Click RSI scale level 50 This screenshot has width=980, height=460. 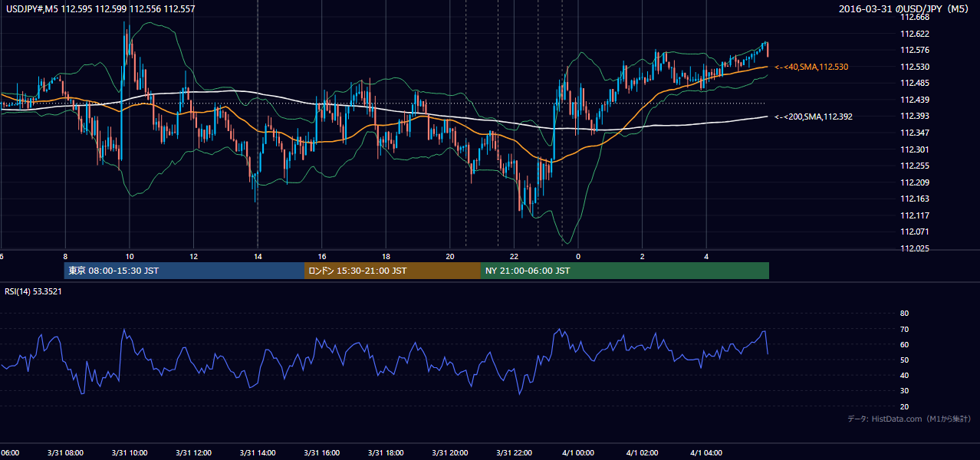click(x=904, y=360)
